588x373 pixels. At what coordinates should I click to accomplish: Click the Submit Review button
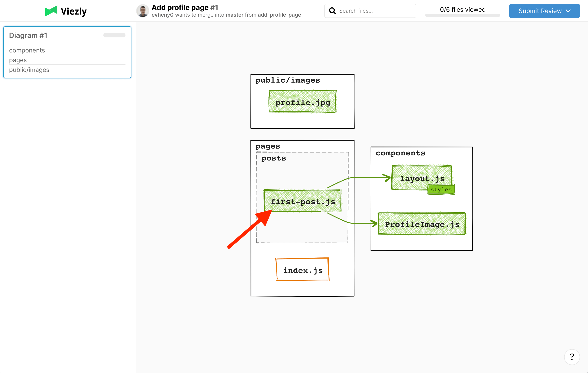[x=540, y=11]
